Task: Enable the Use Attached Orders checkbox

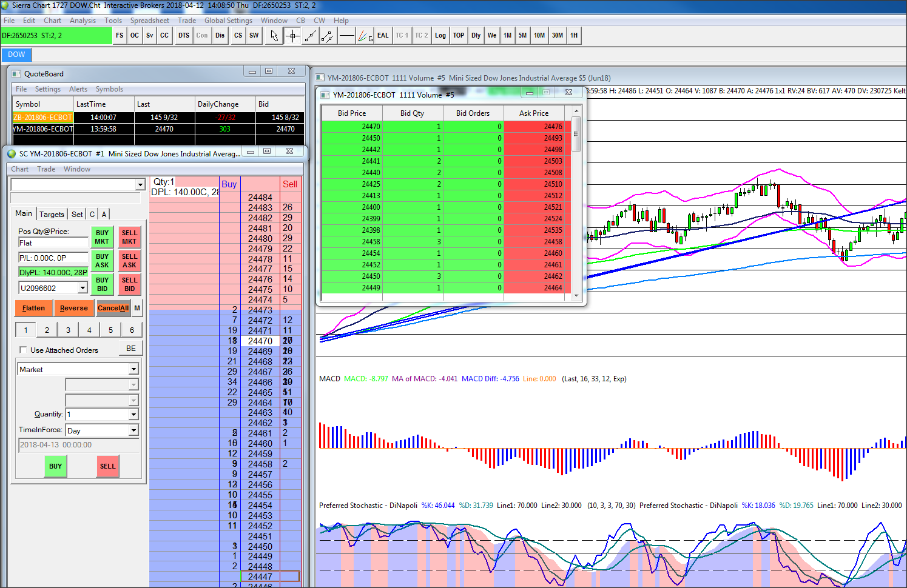Action: click(23, 350)
